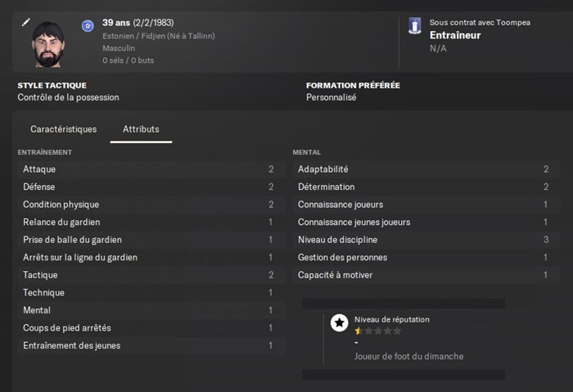This screenshot has height=392, width=573.
Task: Select the Capacité à motiver row
Action: pyautogui.click(x=426, y=275)
